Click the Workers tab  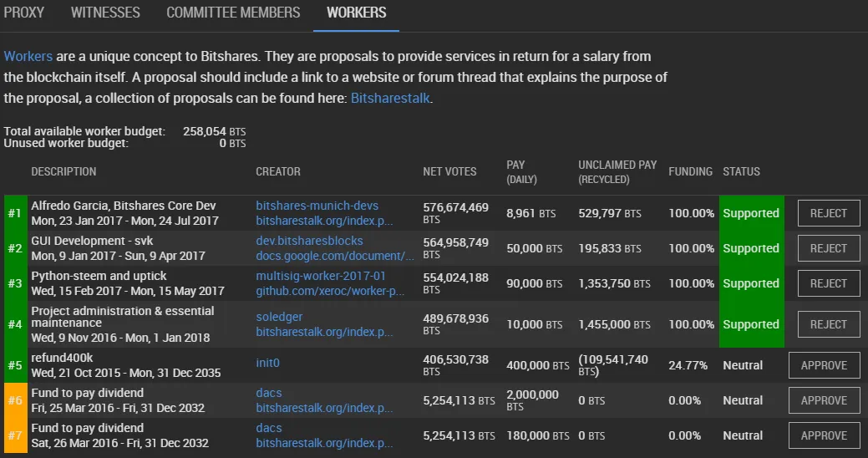point(356,13)
